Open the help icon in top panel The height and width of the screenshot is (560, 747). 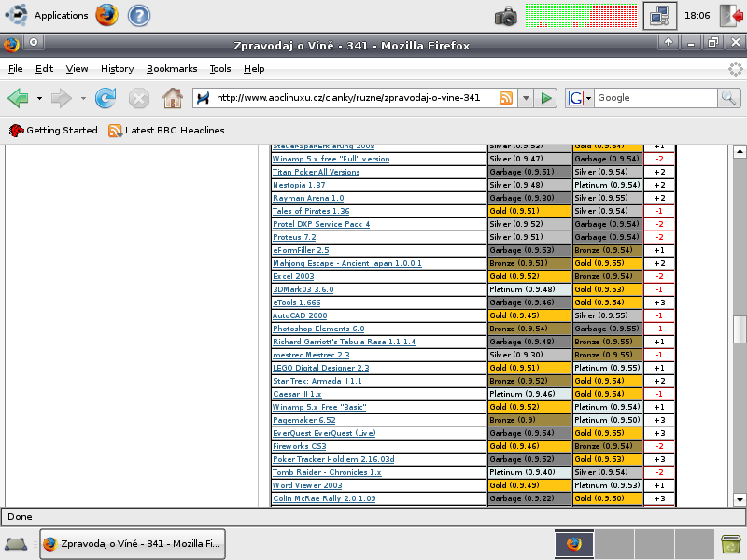click(x=139, y=15)
